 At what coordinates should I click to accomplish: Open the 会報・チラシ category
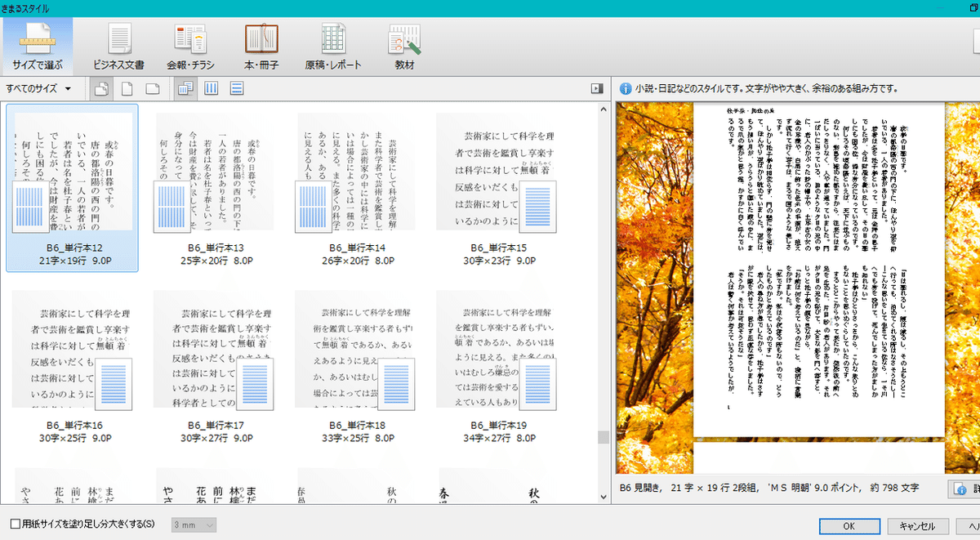190,46
